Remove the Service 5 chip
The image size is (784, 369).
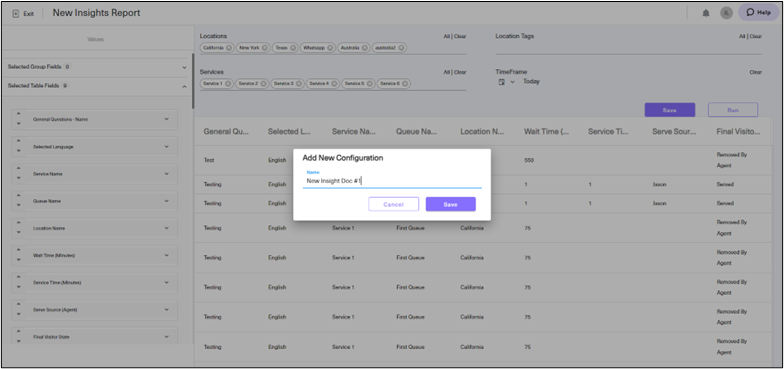coord(370,84)
